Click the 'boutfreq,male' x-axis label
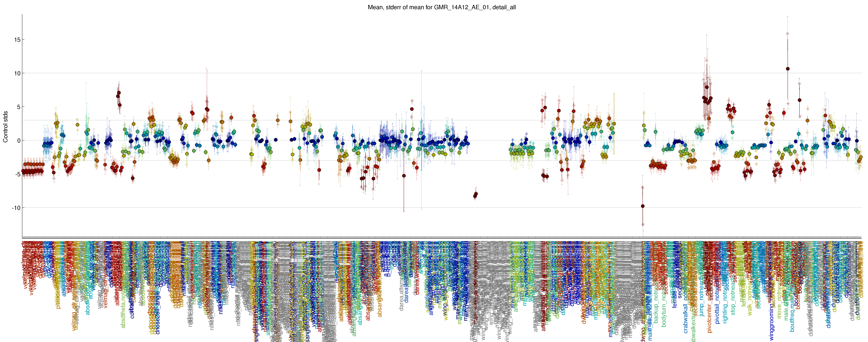Viewport: 868px width, 342px height. 792,314
